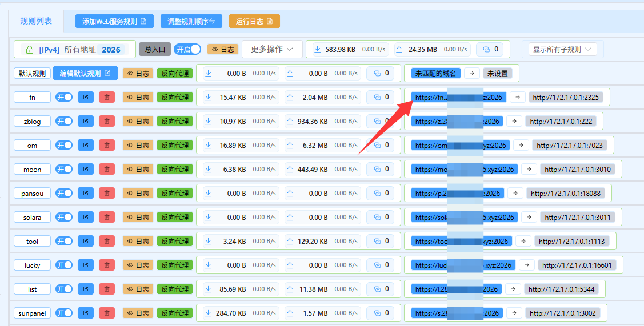Click 编辑默认规则 button
644x326 pixels.
(x=85, y=74)
